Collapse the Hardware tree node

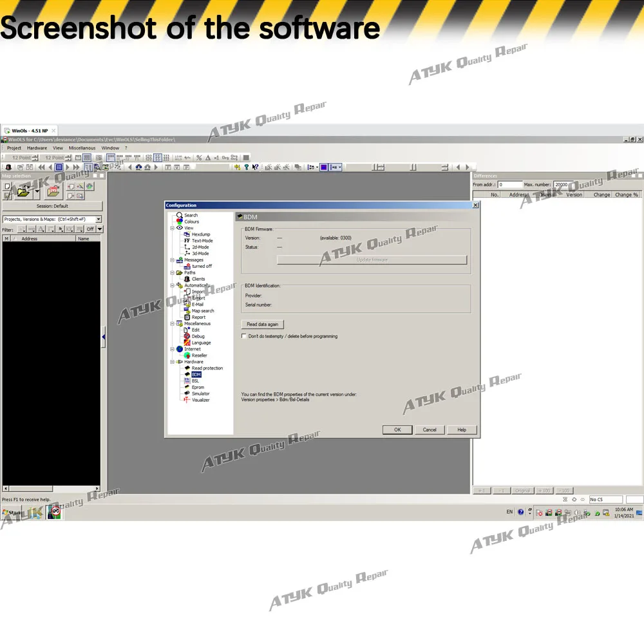point(173,362)
